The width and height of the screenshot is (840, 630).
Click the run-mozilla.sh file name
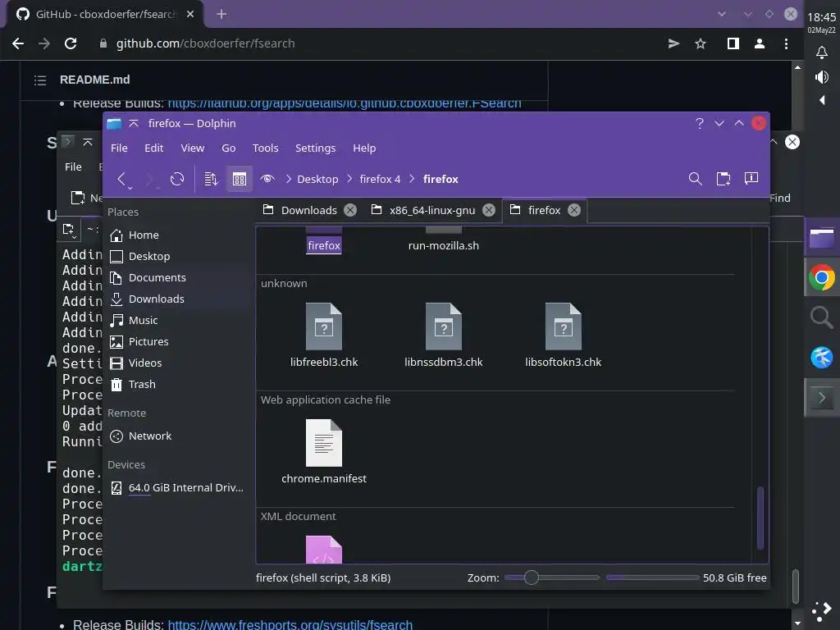[444, 245]
